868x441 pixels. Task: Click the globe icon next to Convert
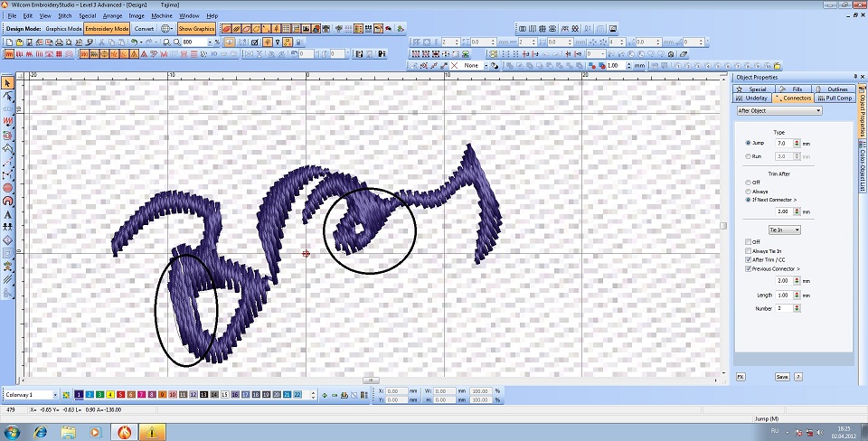pos(166,29)
